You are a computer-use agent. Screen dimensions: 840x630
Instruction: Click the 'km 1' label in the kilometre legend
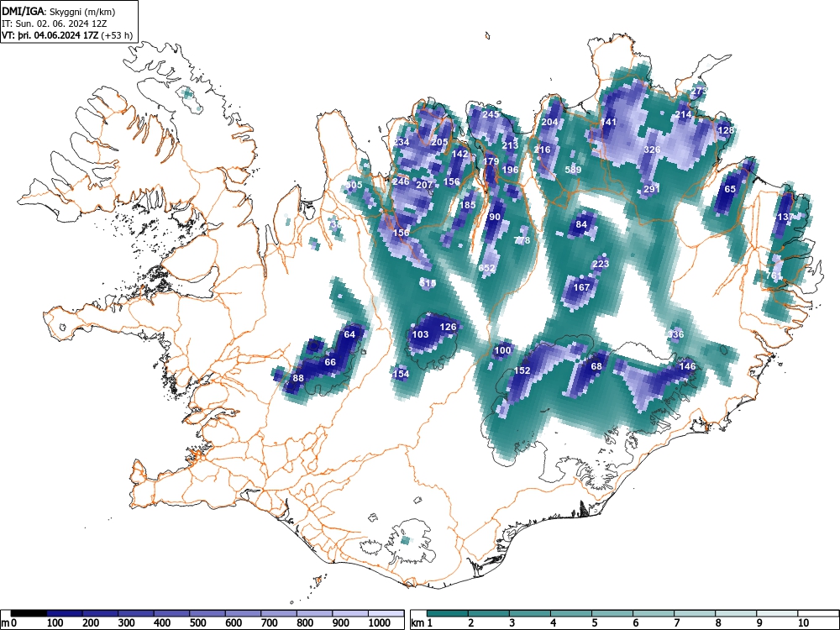(x=422, y=623)
